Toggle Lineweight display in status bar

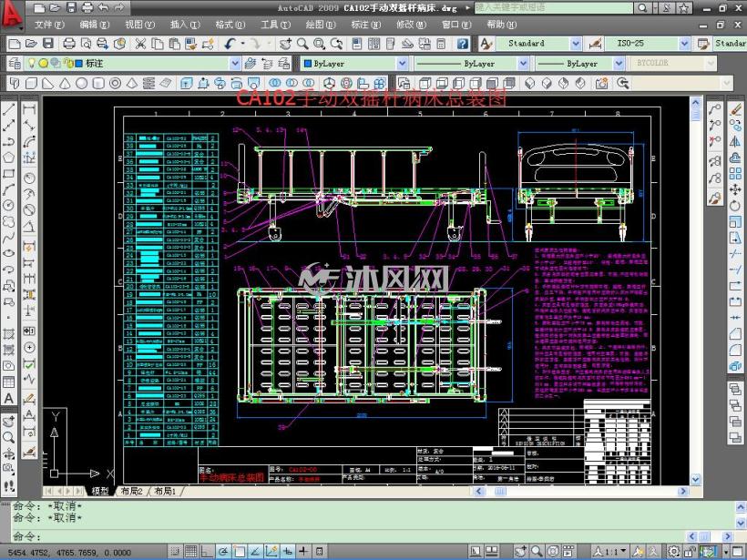[x=303, y=552]
